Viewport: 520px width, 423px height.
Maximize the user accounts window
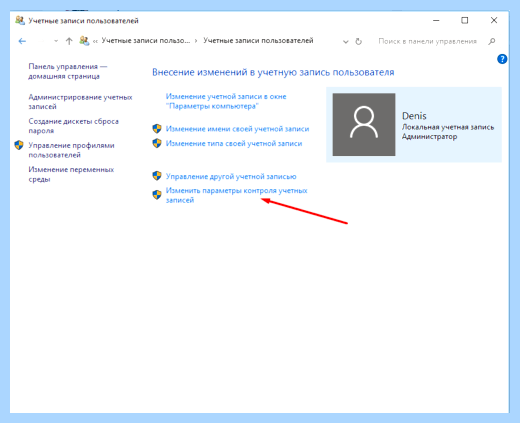click(465, 20)
